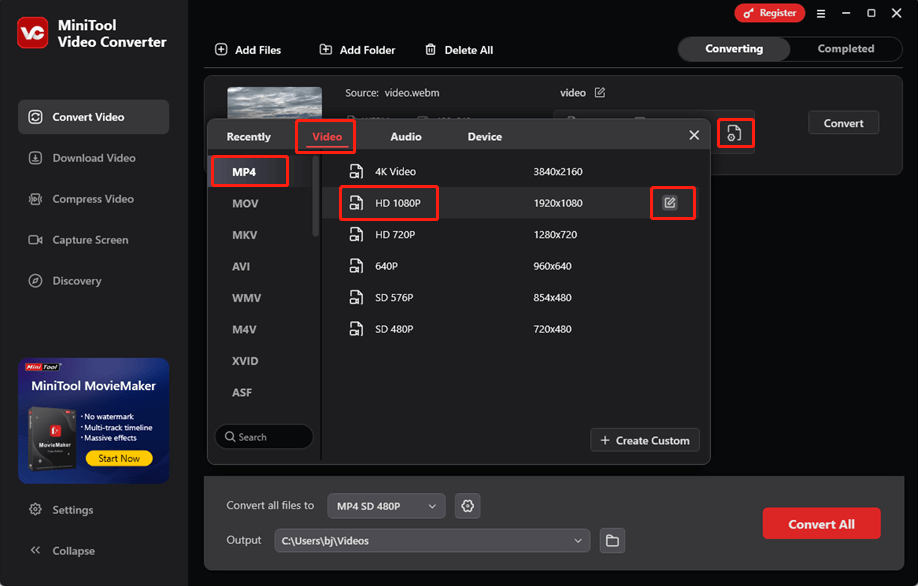This screenshot has height=586, width=918.
Task: Click the edit icon on HD 1080P row
Action: [x=670, y=203]
